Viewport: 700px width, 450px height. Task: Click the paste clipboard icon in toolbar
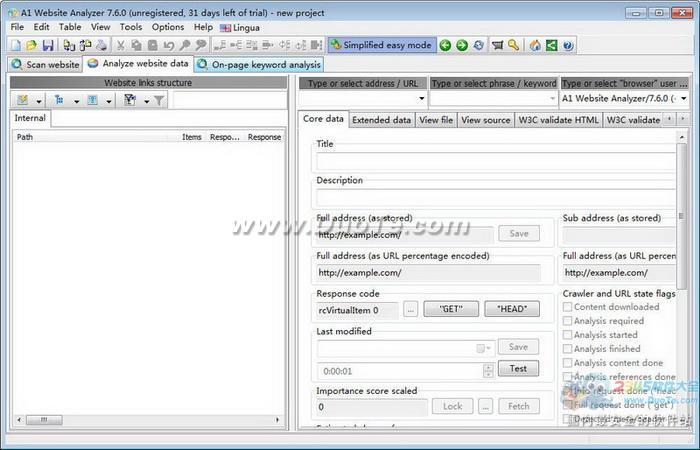click(153, 45)
